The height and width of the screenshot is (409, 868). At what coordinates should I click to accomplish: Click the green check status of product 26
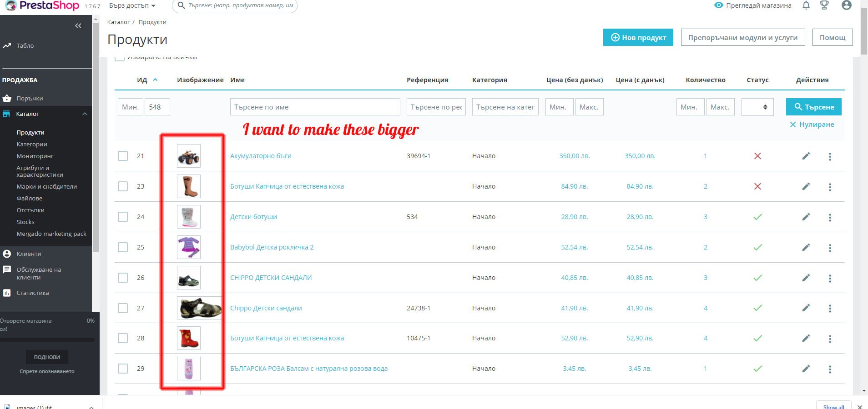[757, 278]
